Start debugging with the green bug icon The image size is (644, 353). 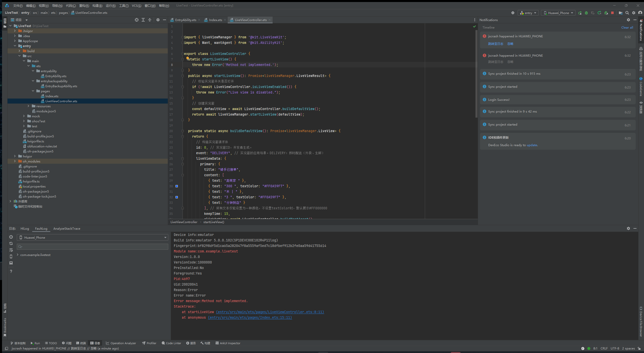(586, 13)
